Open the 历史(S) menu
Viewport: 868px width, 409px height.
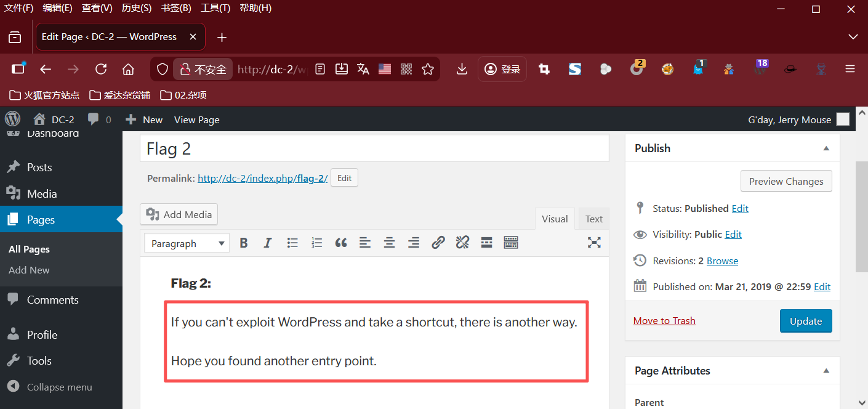click(136, 8)
